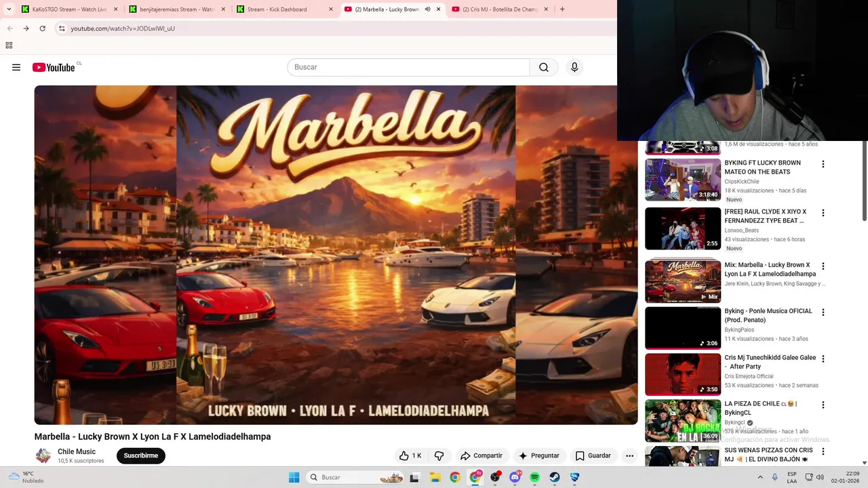
Task: Close the KaKoSTGO Stream tab
Action: [x=115, y=9]
